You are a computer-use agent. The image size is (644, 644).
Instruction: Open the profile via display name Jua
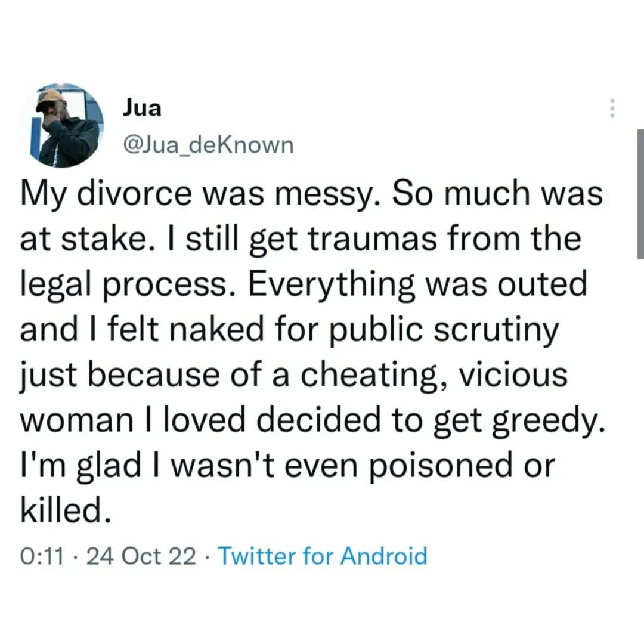pyautogui.click(x=142, y=109)
